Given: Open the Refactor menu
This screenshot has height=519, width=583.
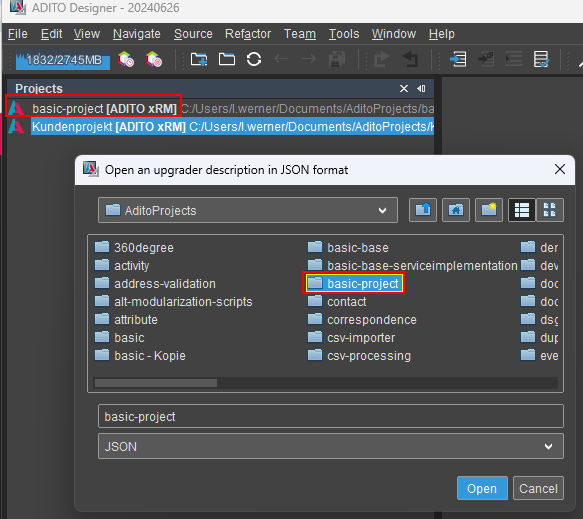Looking at the screenshot, I should coord(248,34).
